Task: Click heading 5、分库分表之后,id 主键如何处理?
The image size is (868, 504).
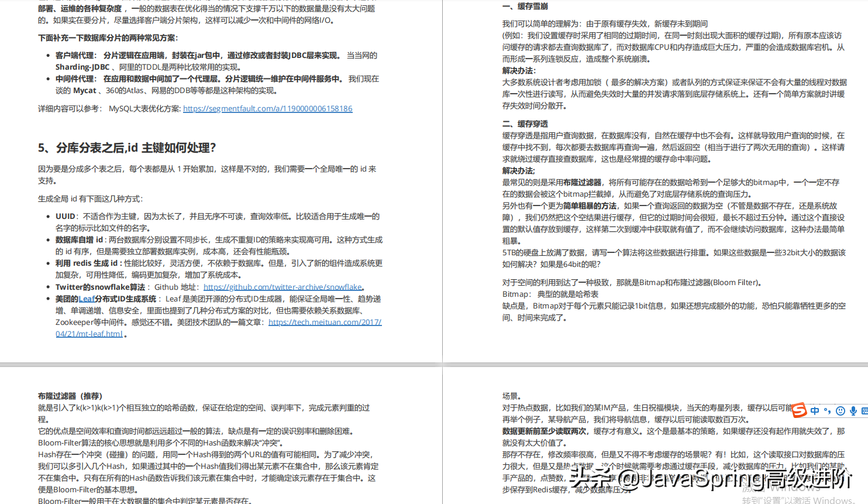Action: click(x=127, y=148)
